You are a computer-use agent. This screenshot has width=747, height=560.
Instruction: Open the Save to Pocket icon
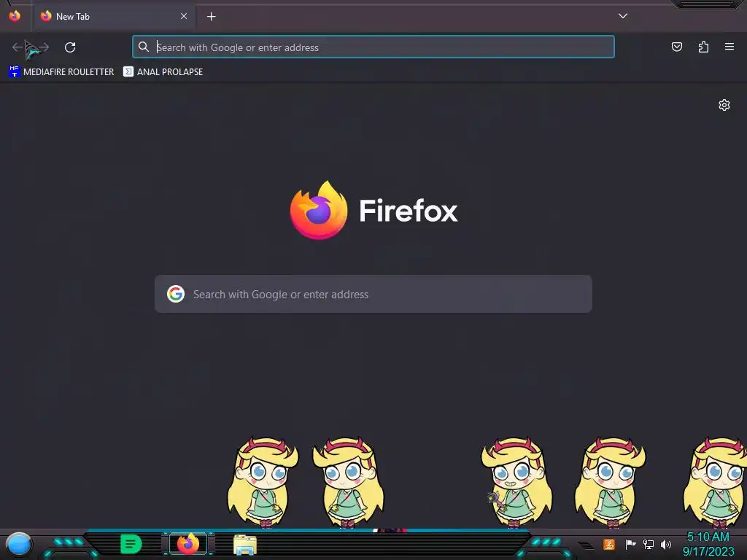coord(676,47)
